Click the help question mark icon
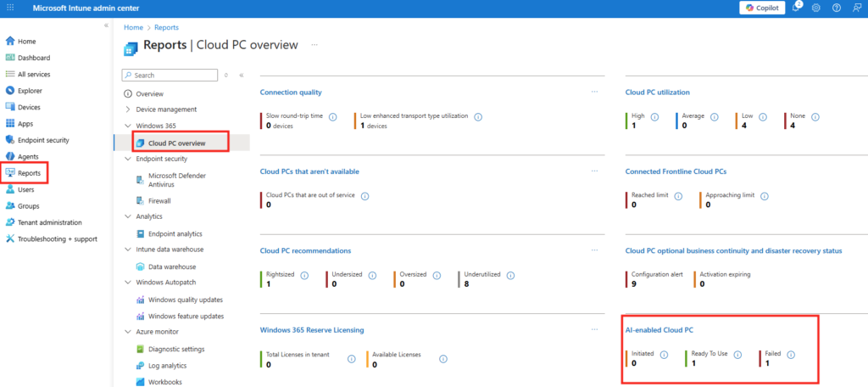This screenshot has width=868, height=387. coord(837,8)
